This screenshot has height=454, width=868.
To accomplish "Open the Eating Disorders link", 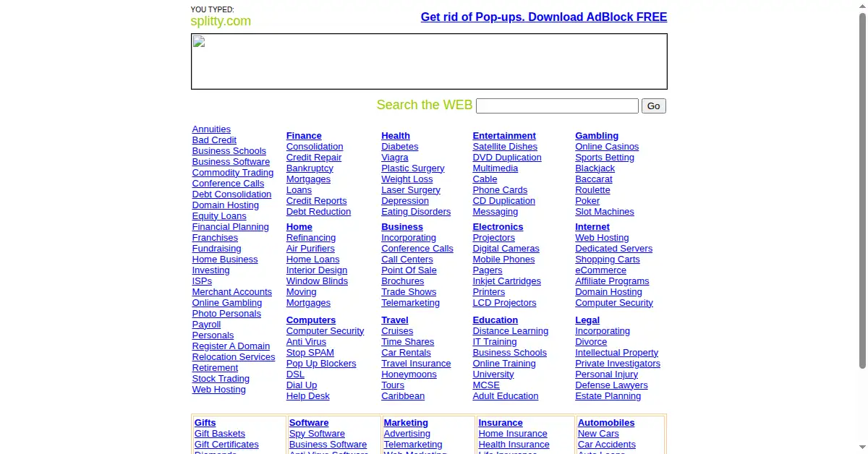I will (416, 212).
